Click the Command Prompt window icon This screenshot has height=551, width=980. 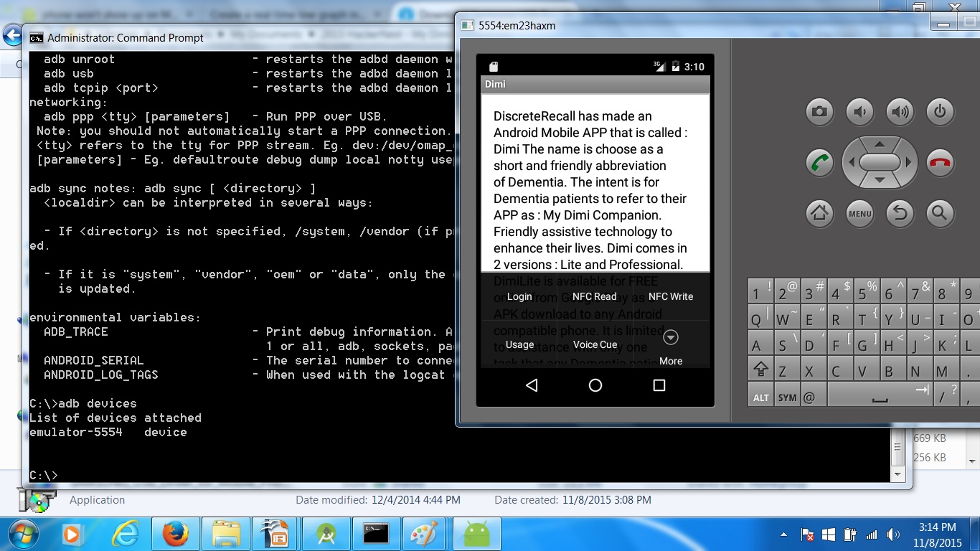(35, 38)
